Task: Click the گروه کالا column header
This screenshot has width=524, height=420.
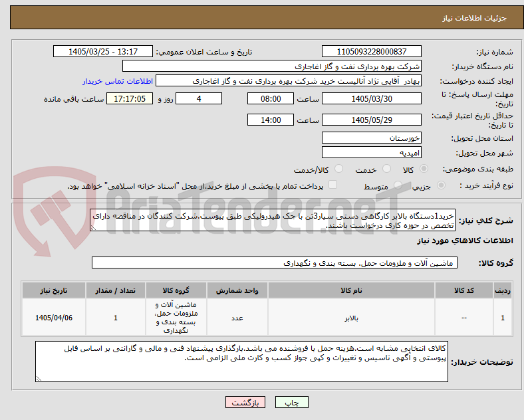Action: (x=176, y=290)
